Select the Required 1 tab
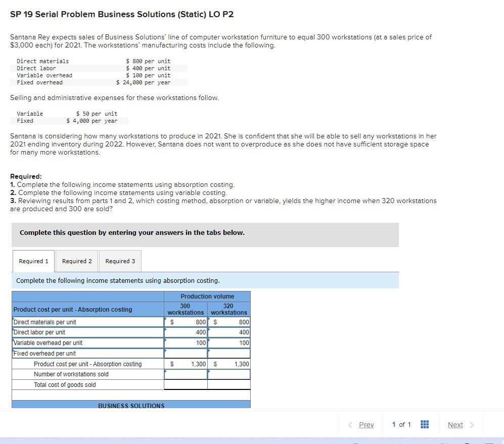The image size is (504, 444). point(33,261)
